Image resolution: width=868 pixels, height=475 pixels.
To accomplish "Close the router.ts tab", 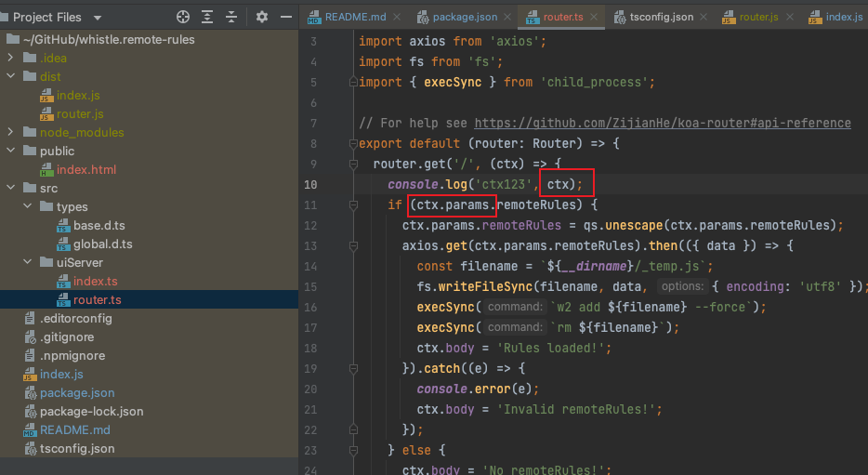I will [594, 17].
